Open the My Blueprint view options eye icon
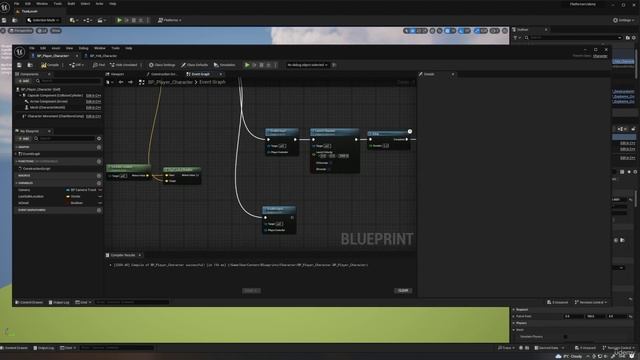The height and width of the screenshot is (360, 640). [99, 139]
